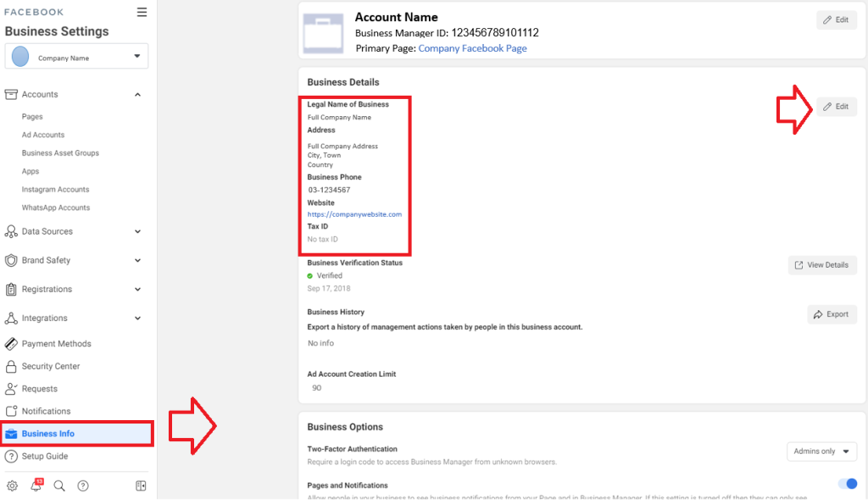
Task: Open the companywebsite.com link
Action: point(354,214)
